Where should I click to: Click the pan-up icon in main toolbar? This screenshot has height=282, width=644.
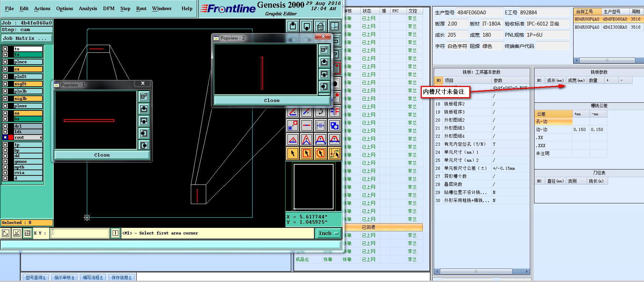pyautogui.click(x=293, y=26)
